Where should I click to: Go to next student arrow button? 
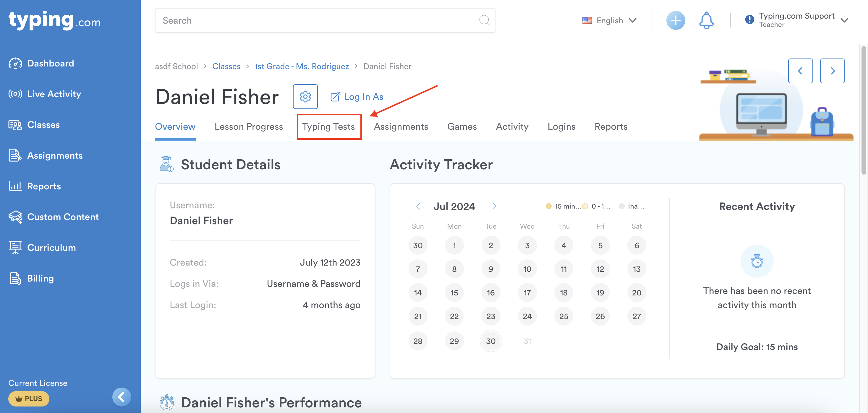pyautogui.click(x=832, y=71)
